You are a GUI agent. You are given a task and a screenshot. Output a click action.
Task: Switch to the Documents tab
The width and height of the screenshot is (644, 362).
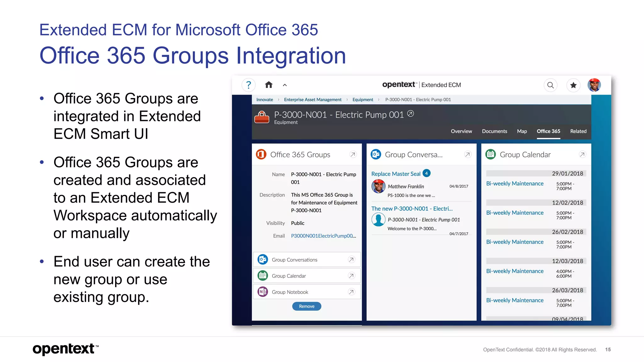[x=494, y=131]
